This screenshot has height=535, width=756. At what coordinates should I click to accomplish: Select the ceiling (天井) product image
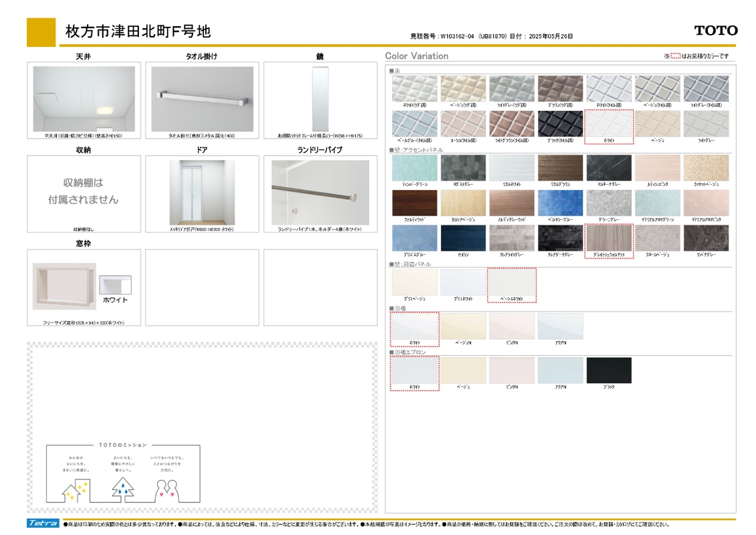(84, 98)
